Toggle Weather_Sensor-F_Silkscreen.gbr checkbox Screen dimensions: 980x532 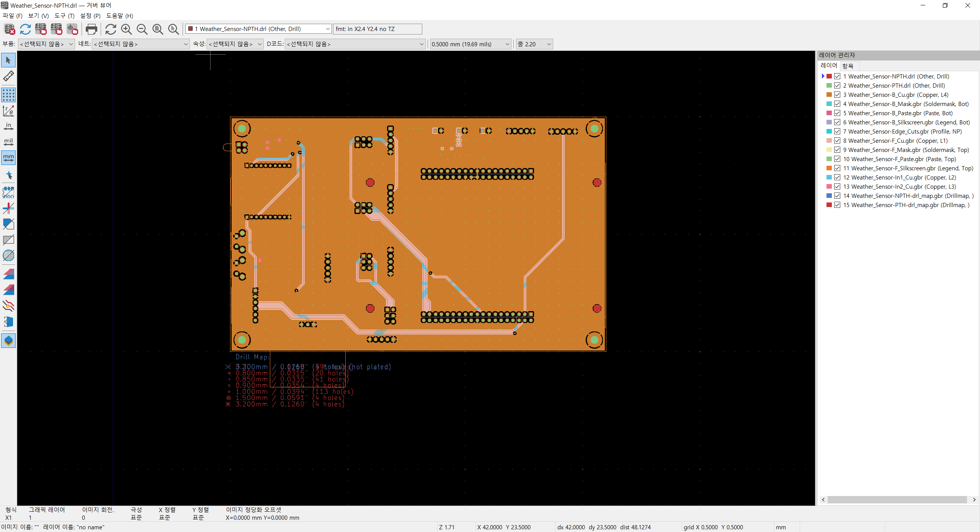tap(837, 168)
